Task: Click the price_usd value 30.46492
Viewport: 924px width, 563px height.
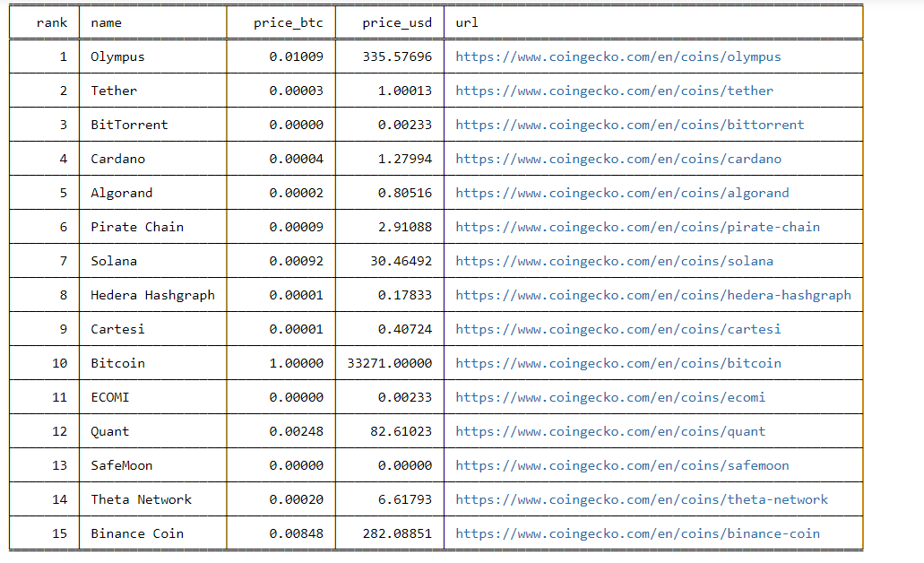Action: (401, 261)
